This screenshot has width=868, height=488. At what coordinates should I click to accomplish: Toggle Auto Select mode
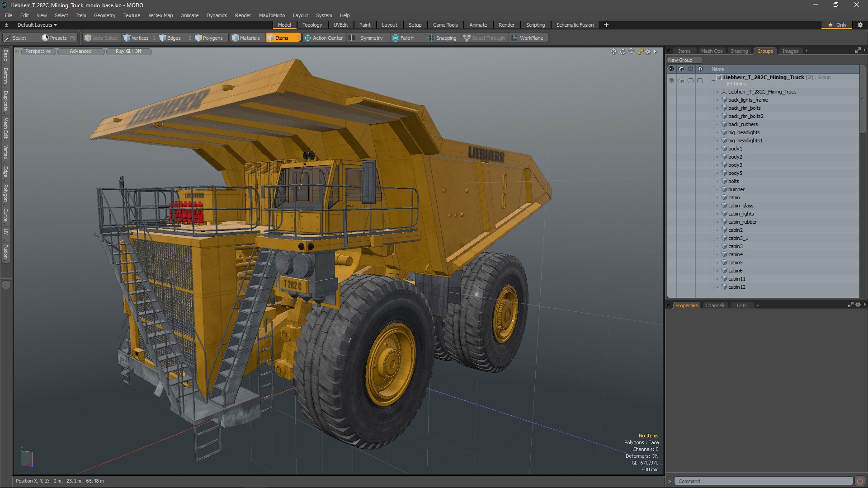tap(101, 38)
